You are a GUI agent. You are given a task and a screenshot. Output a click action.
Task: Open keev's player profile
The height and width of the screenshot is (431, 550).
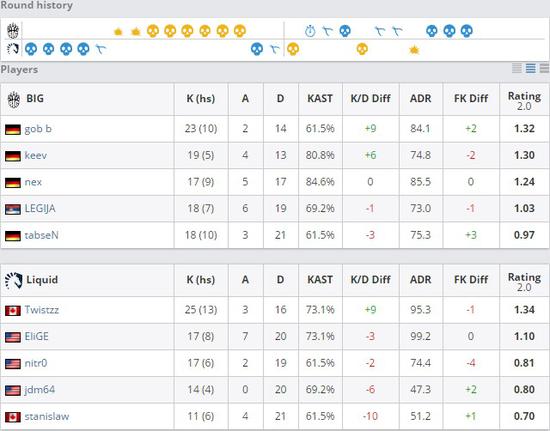point(36,155)
